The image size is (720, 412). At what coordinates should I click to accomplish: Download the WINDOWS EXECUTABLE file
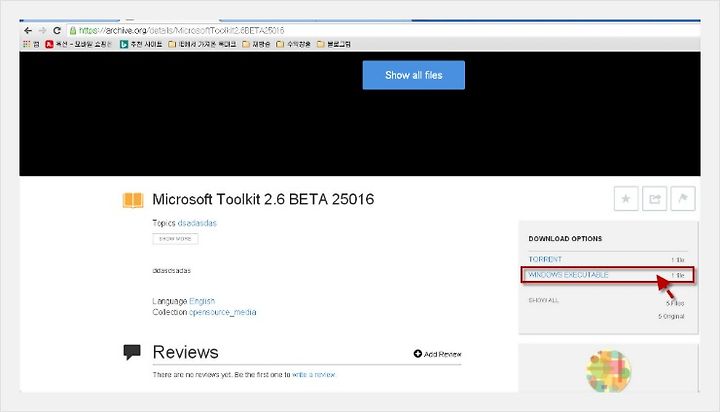[x=568, y=275]
